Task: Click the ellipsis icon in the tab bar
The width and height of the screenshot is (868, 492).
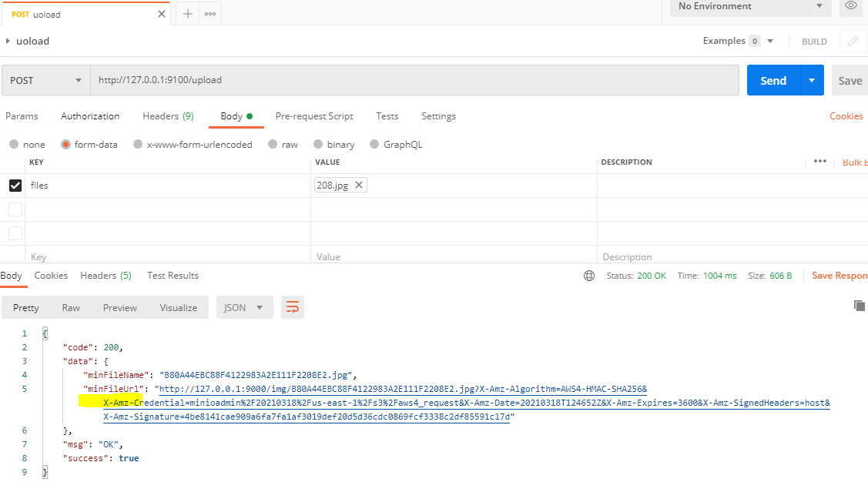Action: coord(210,12)
